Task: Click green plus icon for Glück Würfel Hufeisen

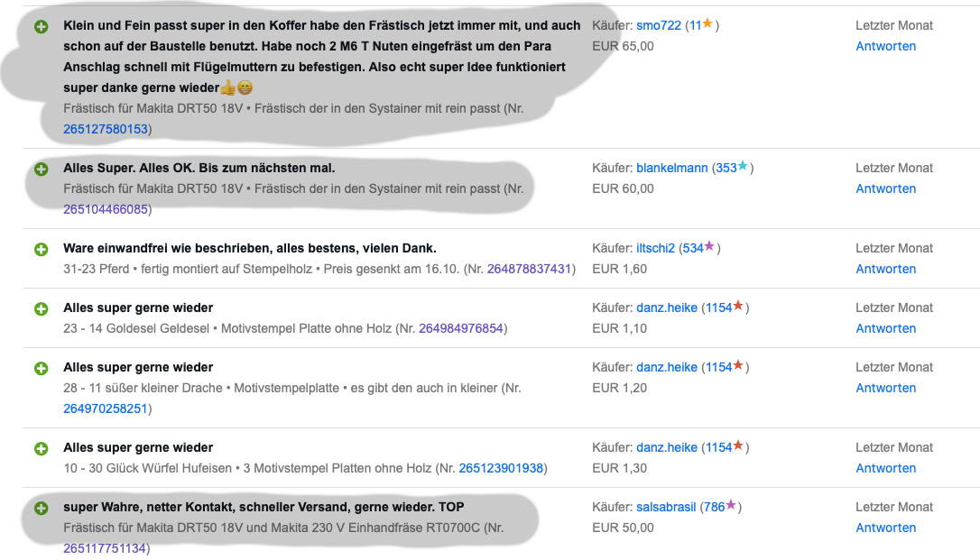Action: pyautogui.click(x=42, y=448)
